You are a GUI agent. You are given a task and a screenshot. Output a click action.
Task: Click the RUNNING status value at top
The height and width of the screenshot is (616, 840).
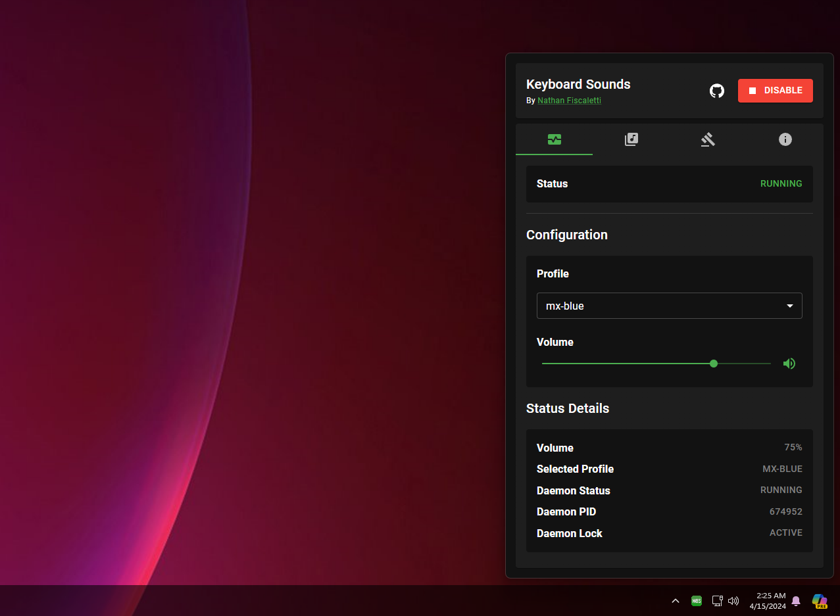[781, 184]
